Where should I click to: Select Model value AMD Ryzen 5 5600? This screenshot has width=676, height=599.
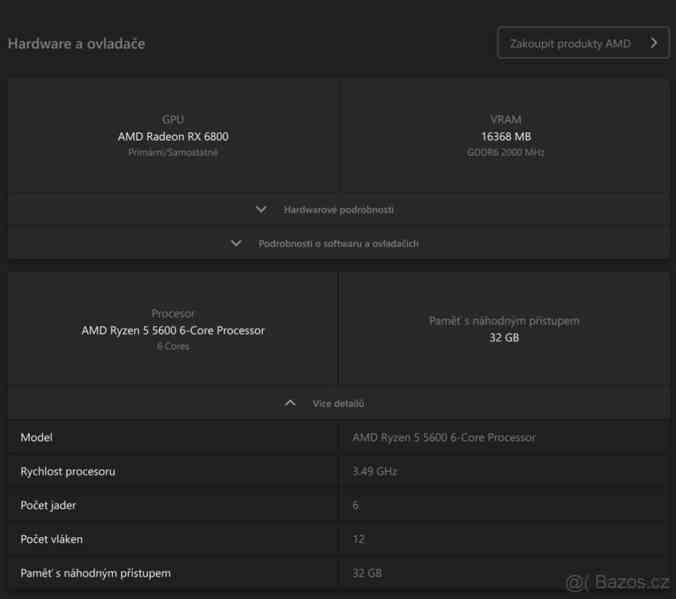point(444,438)
